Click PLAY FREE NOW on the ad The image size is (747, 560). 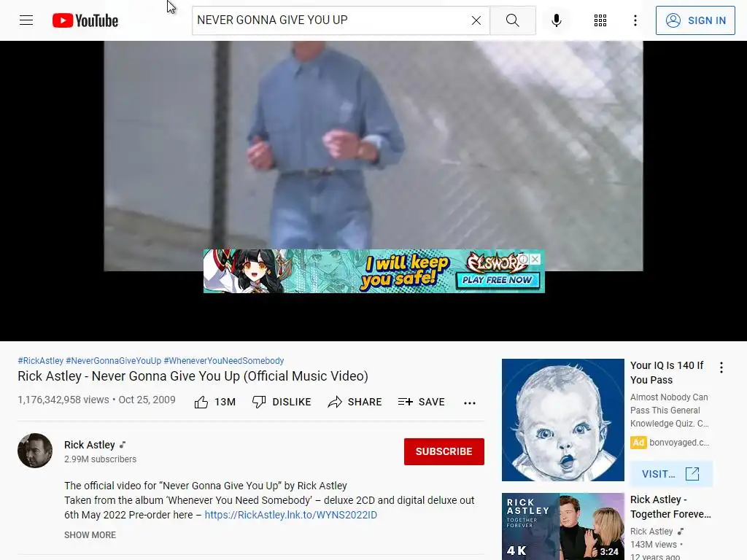coord(497,280)
